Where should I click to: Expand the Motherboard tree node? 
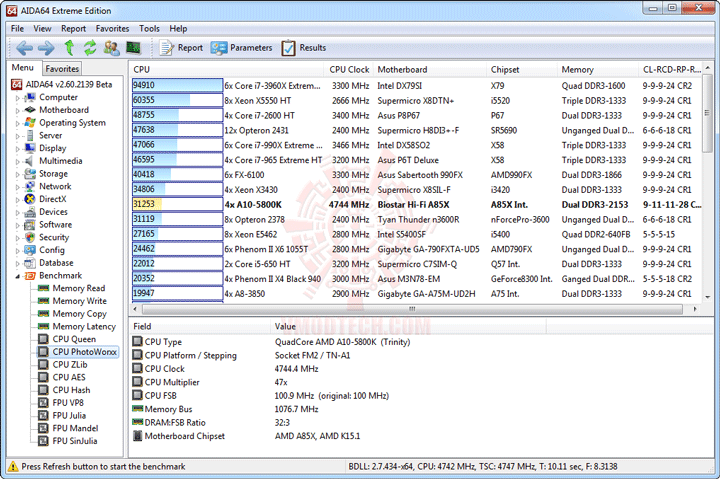pyautogui.click(x=17, y=110)
